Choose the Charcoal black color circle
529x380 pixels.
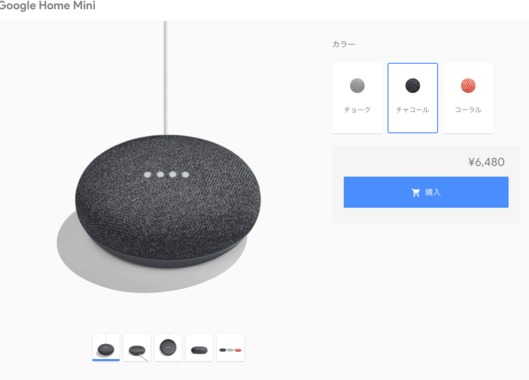click(x=413, y=85)
